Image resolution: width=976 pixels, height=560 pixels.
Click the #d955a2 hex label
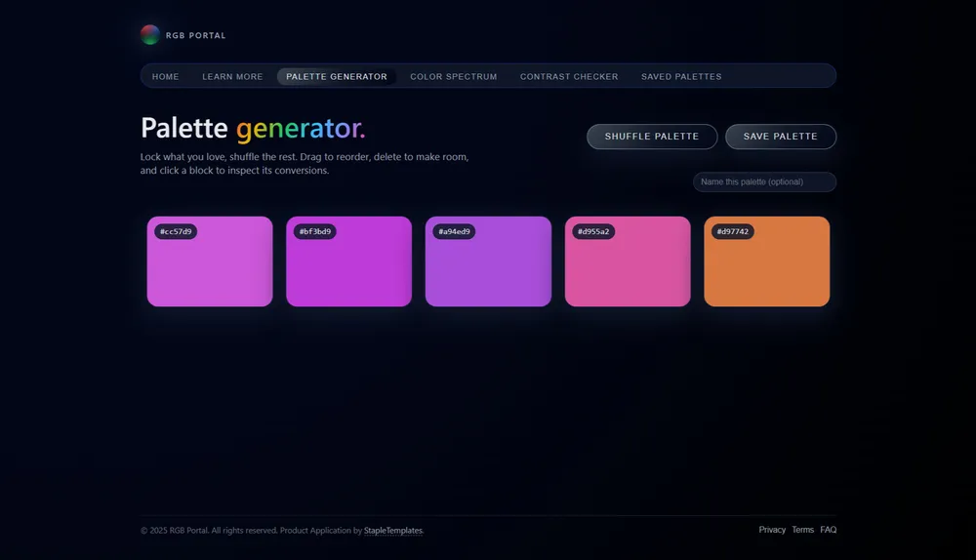tap(593, 231)
